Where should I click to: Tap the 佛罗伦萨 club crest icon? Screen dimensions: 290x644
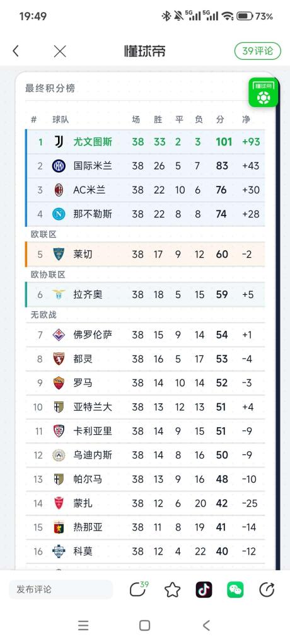pyautogui.click(x=59, y=335)
